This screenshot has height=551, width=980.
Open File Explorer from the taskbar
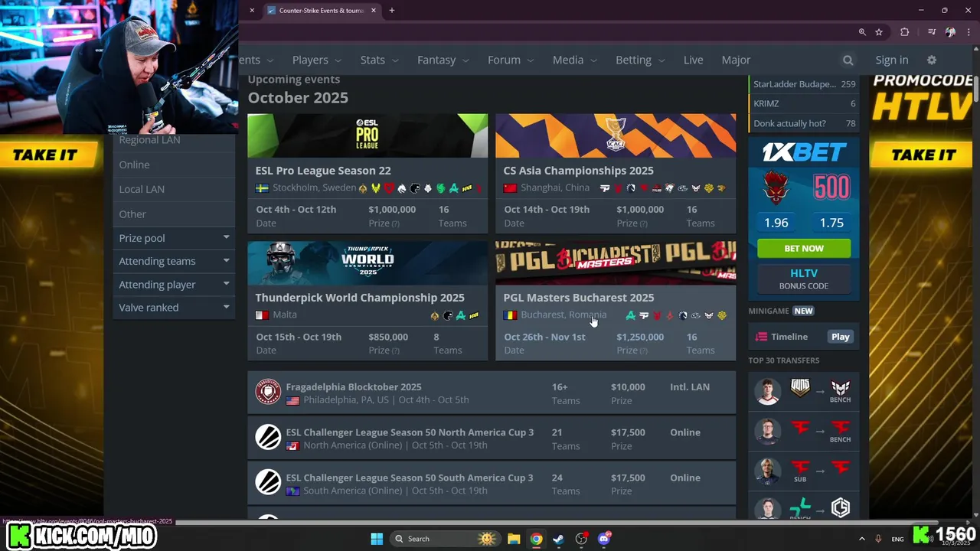click(514, 539)
